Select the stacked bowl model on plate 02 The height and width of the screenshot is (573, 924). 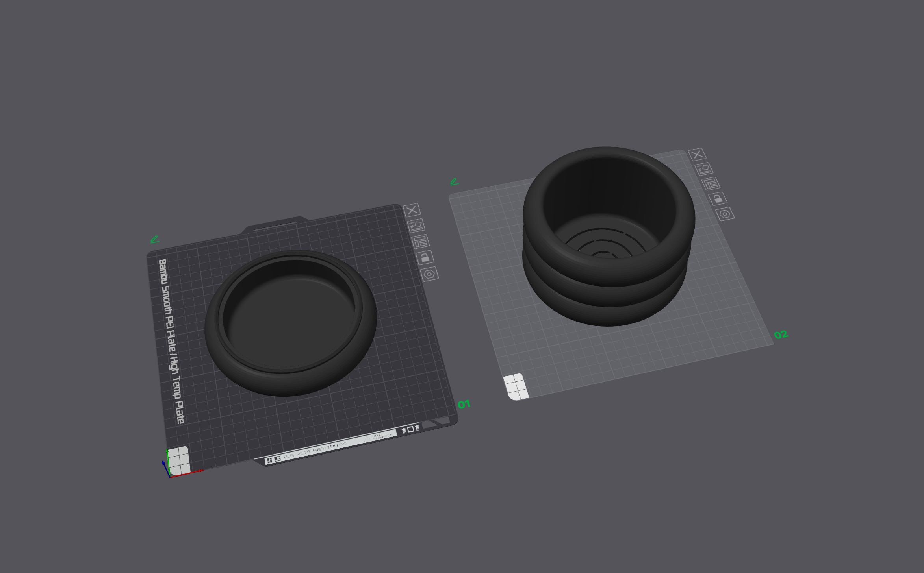click(x=609, y=236)
